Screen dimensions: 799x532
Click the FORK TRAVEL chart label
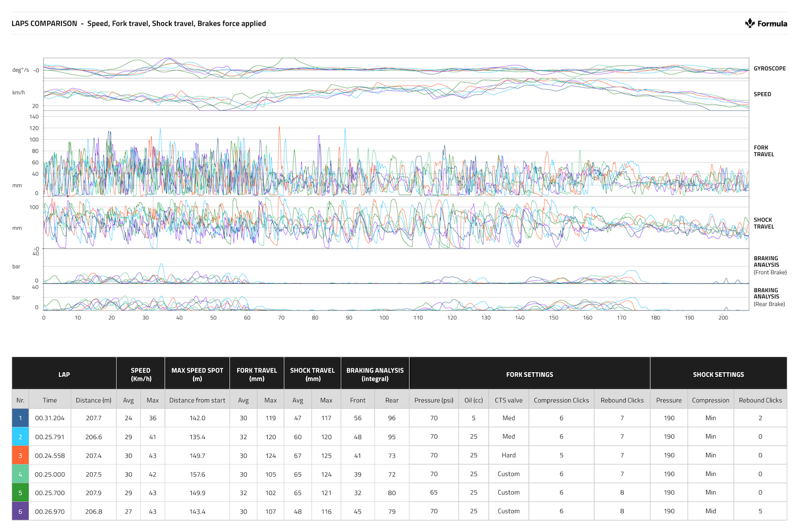(x=764, y=151)
